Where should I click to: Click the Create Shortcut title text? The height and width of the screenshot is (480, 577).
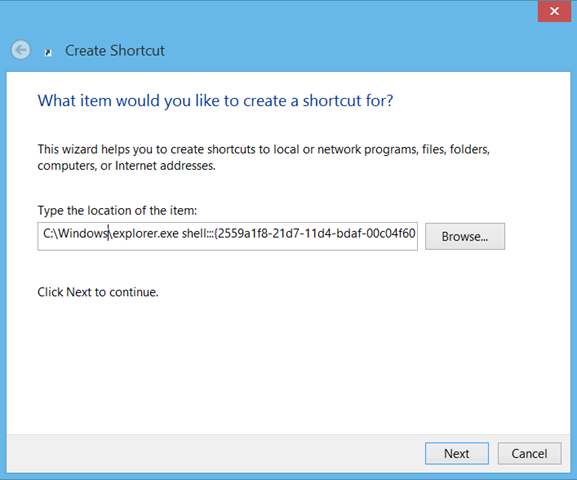click(115, 51)
